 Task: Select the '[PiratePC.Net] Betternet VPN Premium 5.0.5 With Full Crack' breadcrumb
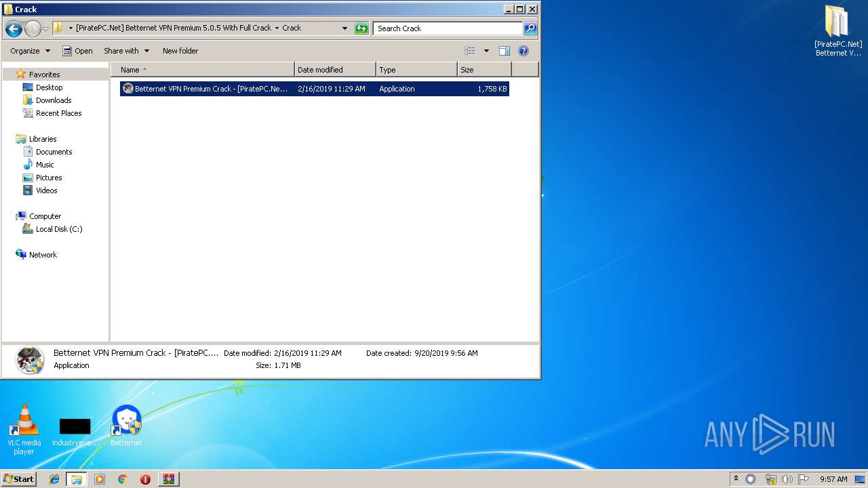174,28
